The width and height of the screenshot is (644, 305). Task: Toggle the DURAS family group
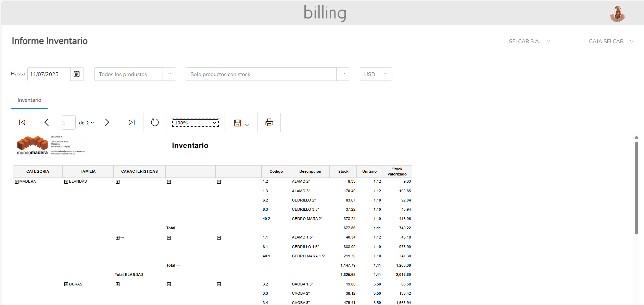66,284
